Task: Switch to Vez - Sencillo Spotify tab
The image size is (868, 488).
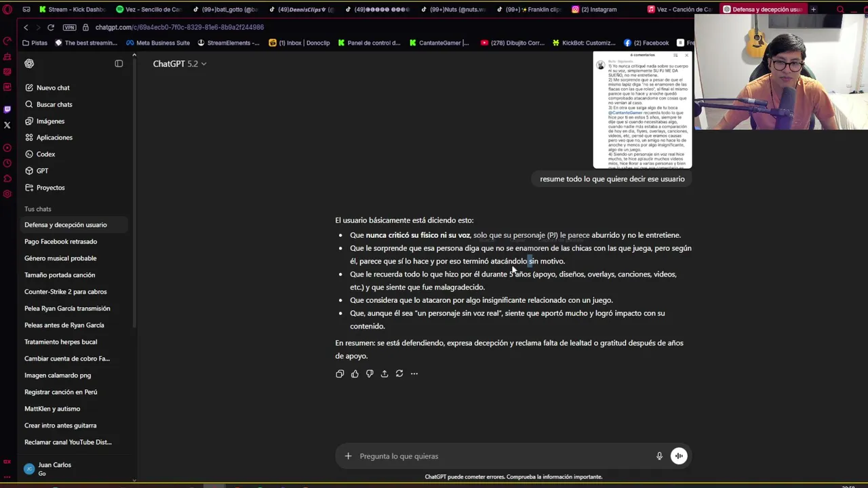Action: point(149,9)
